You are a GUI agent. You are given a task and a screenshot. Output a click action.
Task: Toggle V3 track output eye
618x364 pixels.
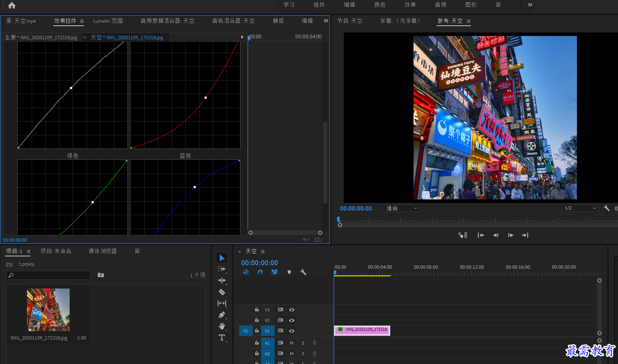291,310
